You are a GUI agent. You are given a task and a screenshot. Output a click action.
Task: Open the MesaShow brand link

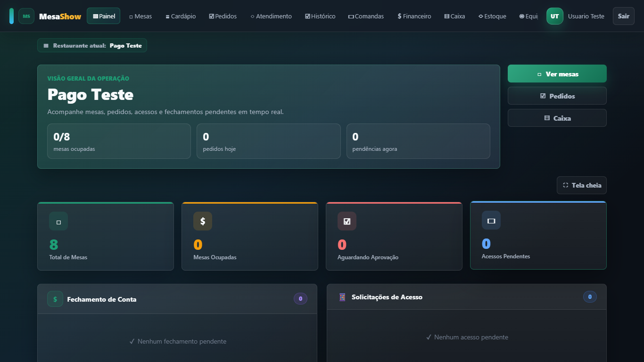point(60,16)
